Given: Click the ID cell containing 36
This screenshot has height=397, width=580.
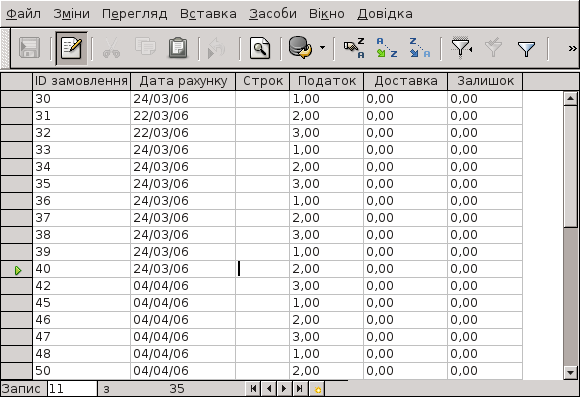Looking at the screenshot, I should pos(81,201).
